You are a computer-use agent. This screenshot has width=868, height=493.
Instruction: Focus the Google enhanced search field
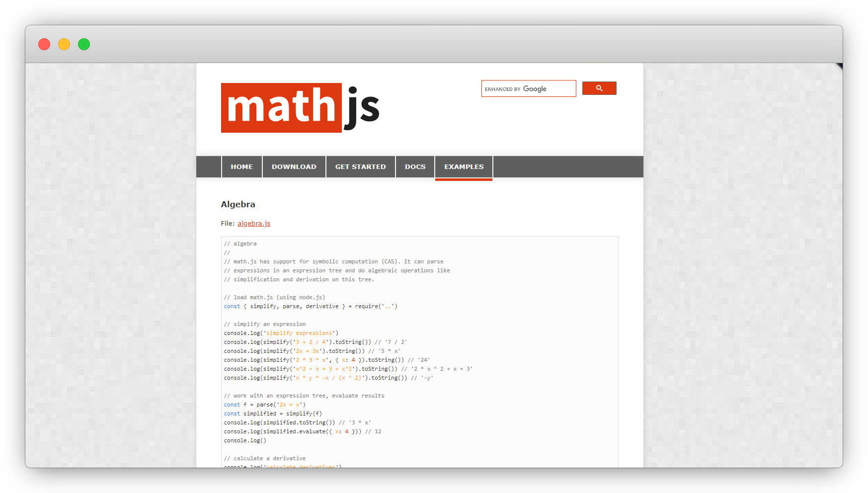pyautogui.click(x=529, y=88)
